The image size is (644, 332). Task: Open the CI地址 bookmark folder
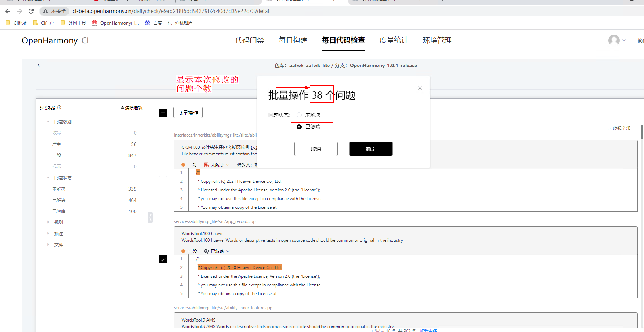pos(16,23)
